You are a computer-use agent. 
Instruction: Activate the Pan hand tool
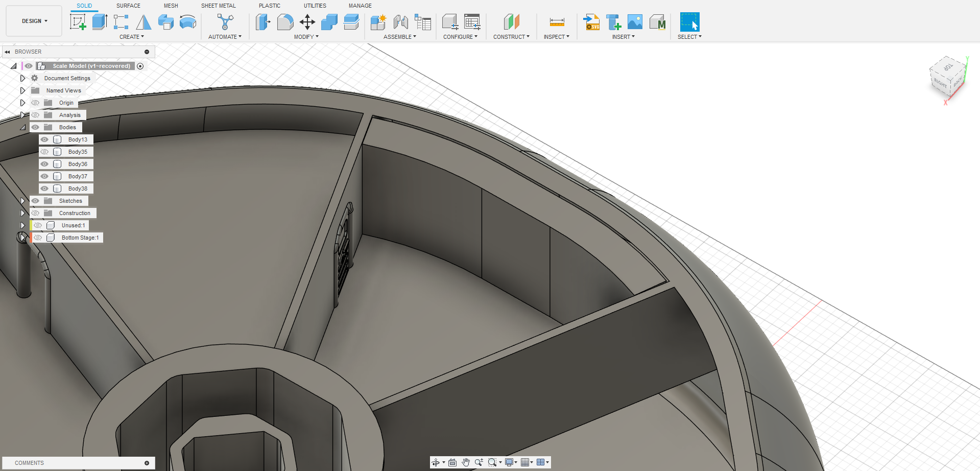coord(466,462)
